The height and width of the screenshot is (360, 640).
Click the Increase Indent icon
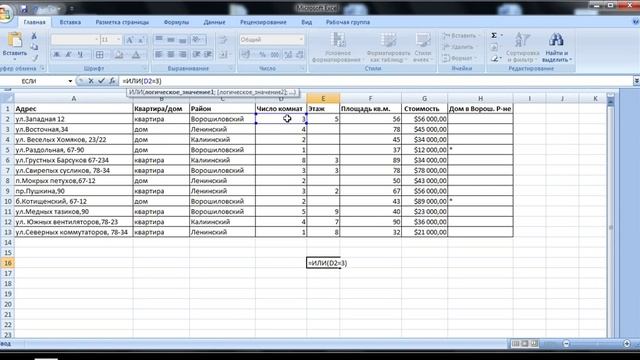pyautogui.click(x=208, y=54)
